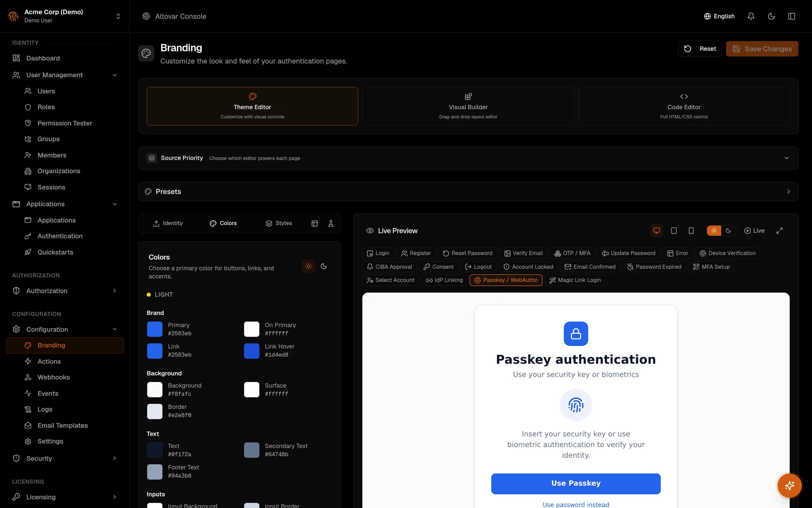Set preview to dark theme moon toggle
812x508 pixels.
728,230
